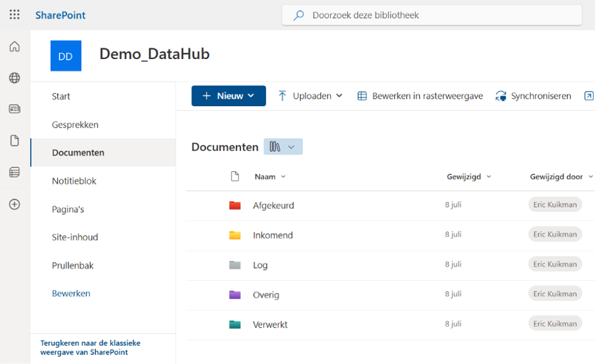Viewport: 595px width, 364px height.
Task: Click Eric Kuikman in Log row
Action: [x=555, y=264]
